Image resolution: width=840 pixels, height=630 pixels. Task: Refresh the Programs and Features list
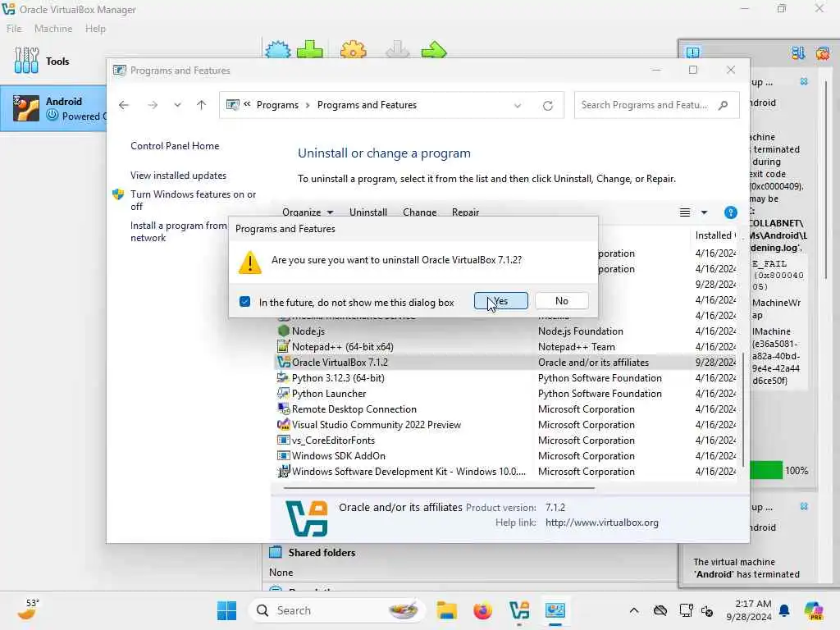(547, 106)
